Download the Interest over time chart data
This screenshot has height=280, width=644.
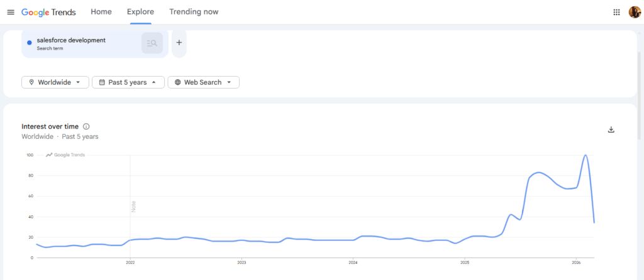[611, 129]
